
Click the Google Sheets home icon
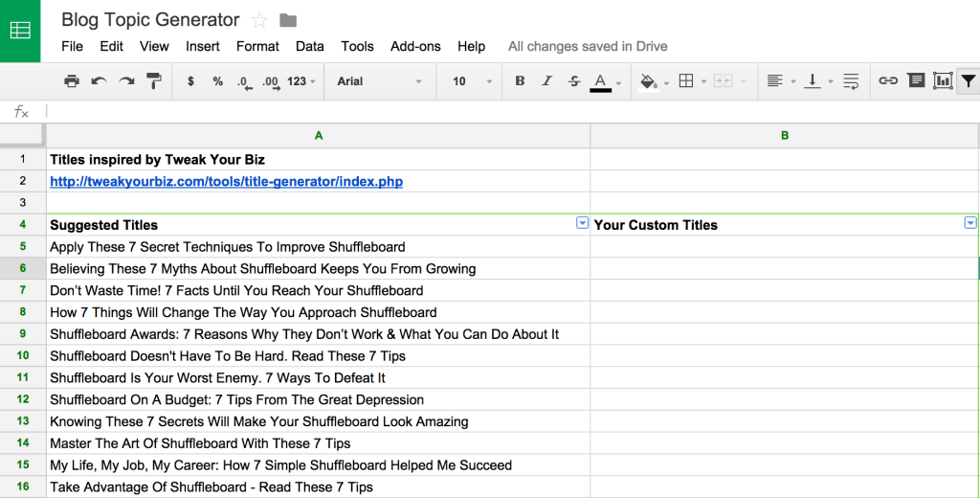click(x=20, y=31)
